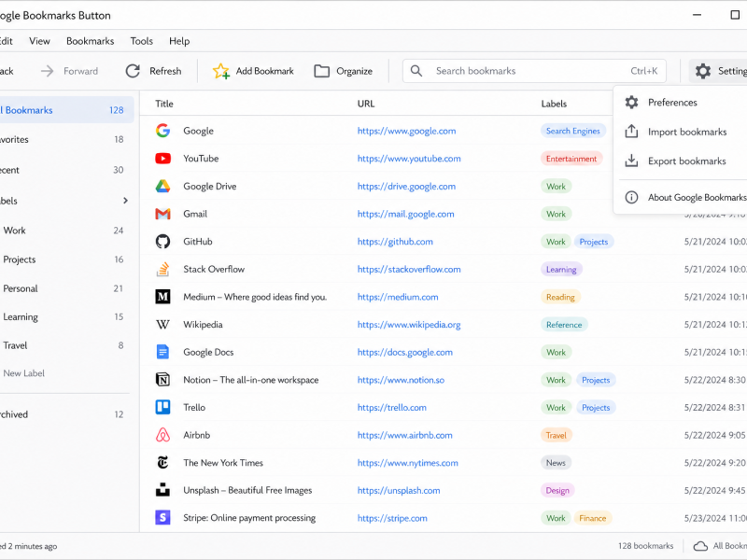
Task: Click the Wikipedia W icon
Action: (x=162, y=324)
